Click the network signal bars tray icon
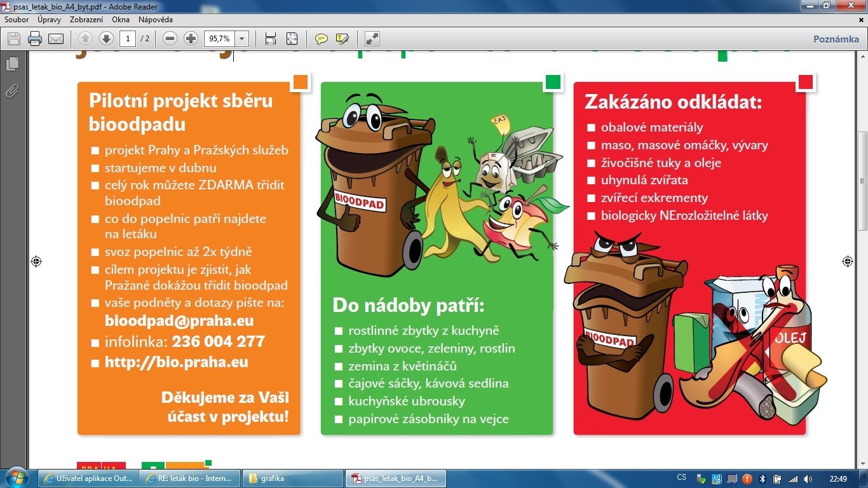 [793, 478]
